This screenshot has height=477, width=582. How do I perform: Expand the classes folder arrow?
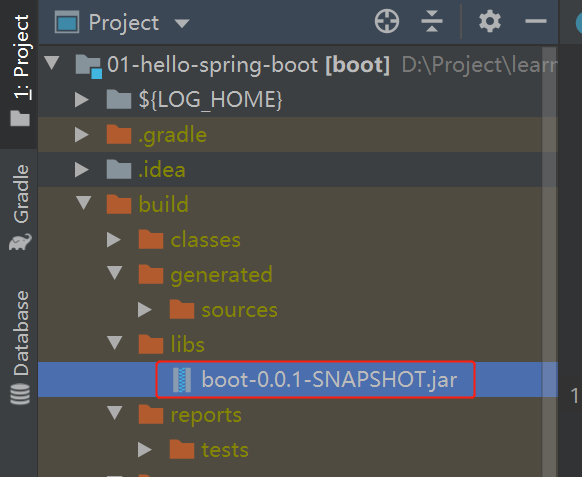tap(114, 240)
